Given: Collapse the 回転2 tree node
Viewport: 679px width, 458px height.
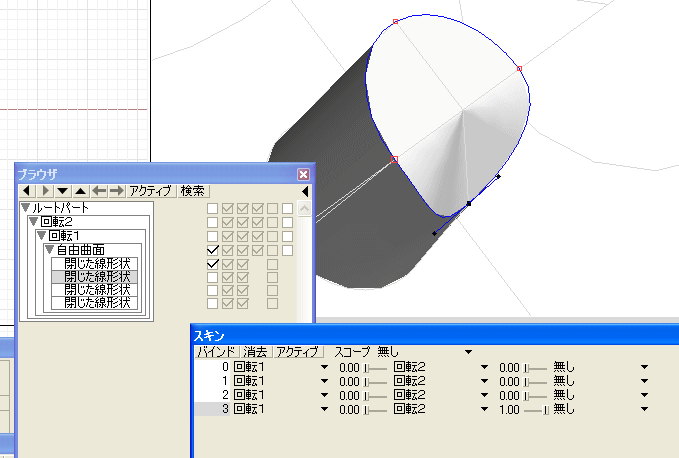Looking at the screenshot, I should coord(33,222).
